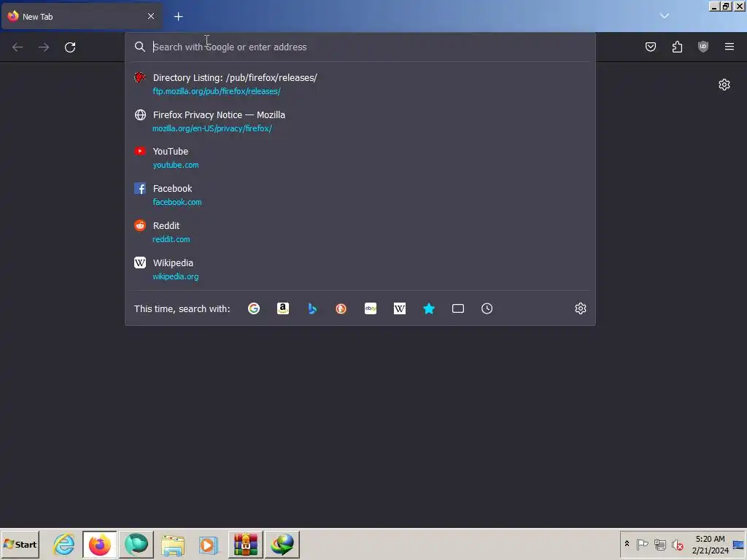Search this time with Bing
Viewport: 747px width, 560px height.
point(312,308)
